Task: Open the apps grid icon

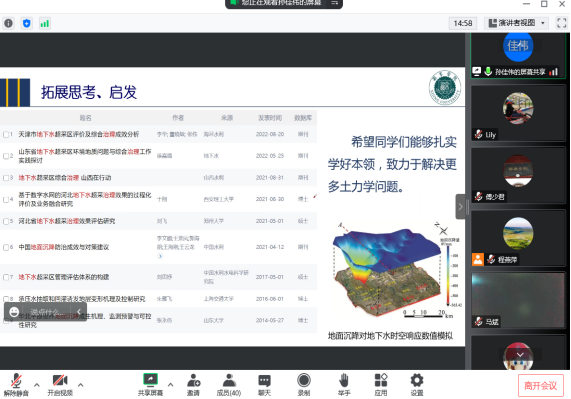Action: click(381, 380)
